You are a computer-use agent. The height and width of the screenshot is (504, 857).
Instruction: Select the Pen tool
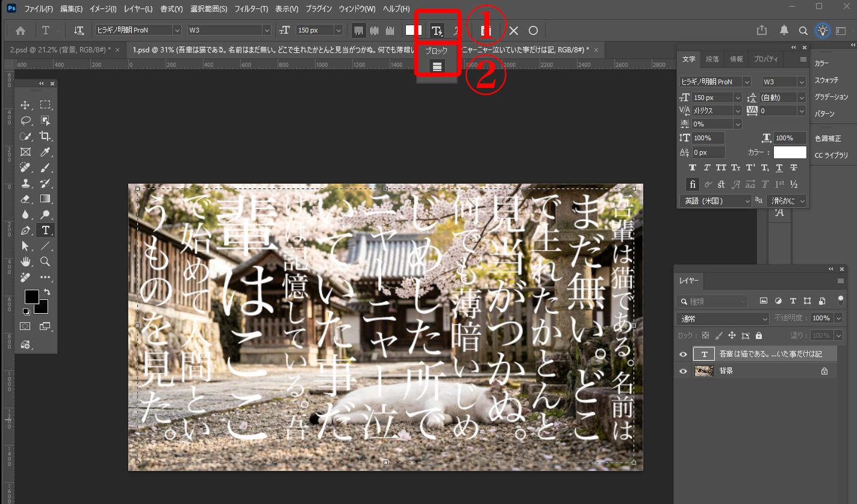pos(25,229)
